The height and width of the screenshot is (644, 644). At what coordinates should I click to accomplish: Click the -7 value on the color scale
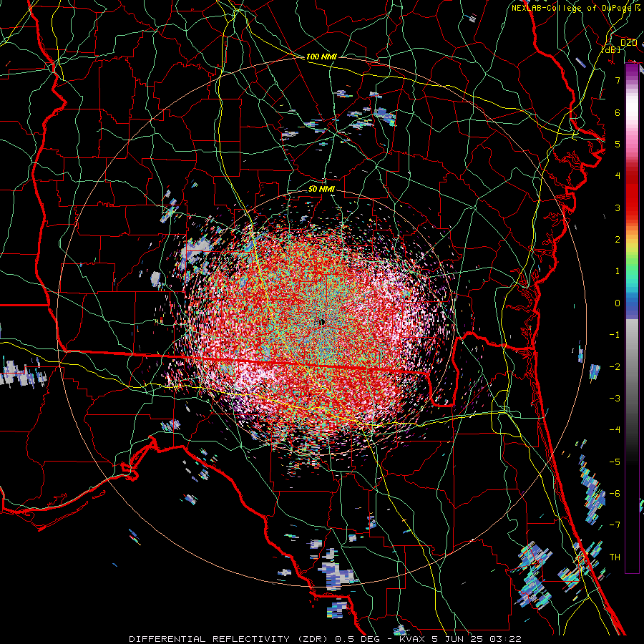coord(615,525)
